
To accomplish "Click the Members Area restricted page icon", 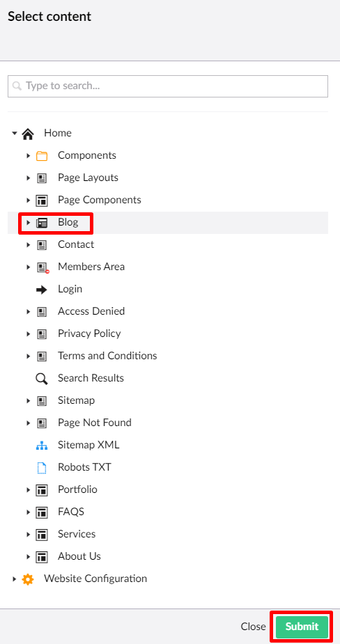I will 42,267.
